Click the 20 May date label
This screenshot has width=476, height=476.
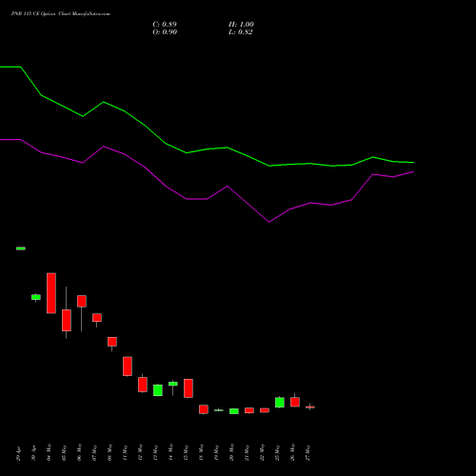click(x=232, y=453)
